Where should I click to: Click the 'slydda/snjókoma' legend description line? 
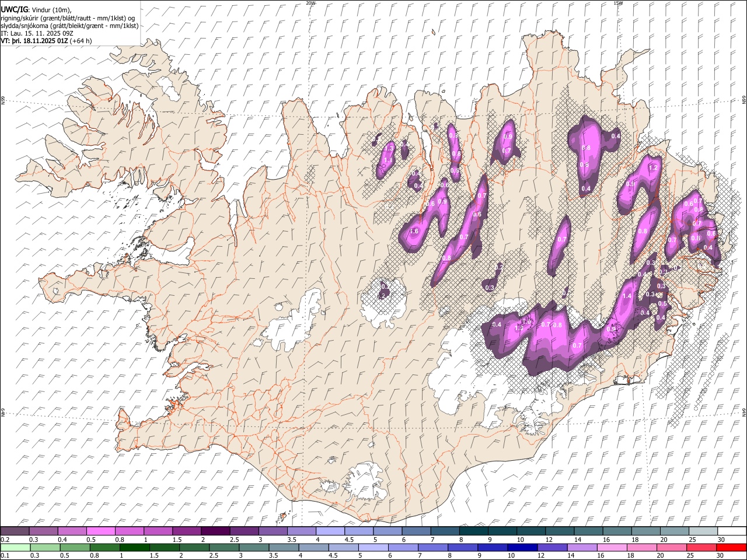(69, 25)
